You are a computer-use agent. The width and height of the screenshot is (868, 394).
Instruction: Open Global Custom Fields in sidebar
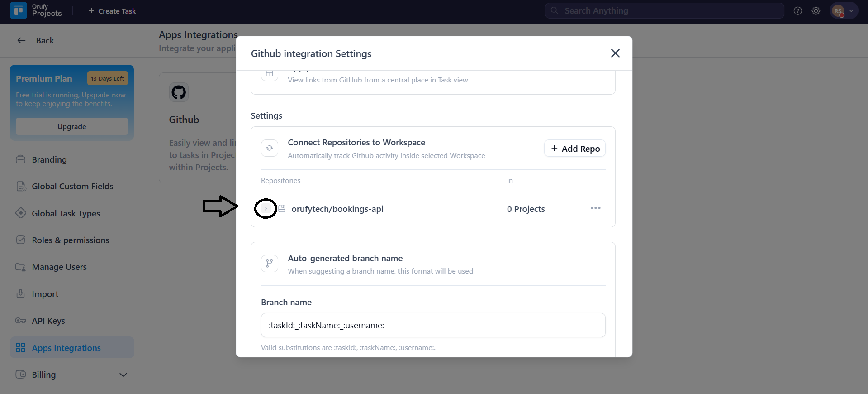point(72,187)
